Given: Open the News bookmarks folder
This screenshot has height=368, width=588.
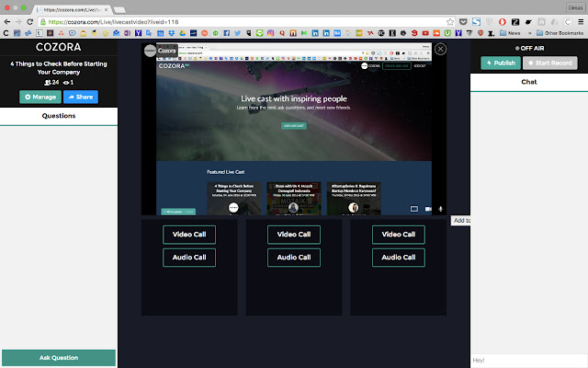Looking at the screenshot, I should coord(510,33).
